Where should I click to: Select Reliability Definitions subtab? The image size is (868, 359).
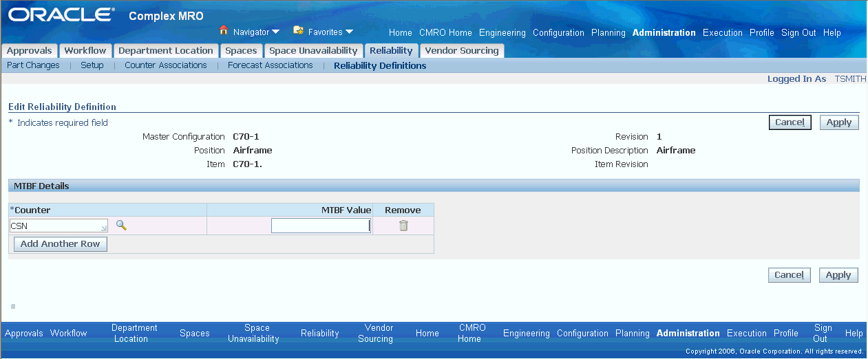pos(380,66)
